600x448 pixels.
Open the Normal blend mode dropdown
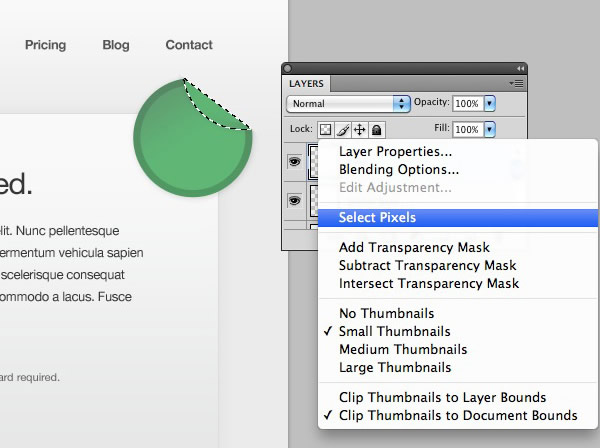click(x=348, y=104)
